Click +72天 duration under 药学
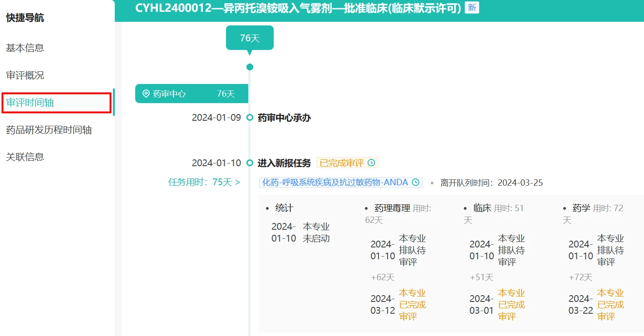Viewport: 644px width, 336px height. click(x=580, y=277)
